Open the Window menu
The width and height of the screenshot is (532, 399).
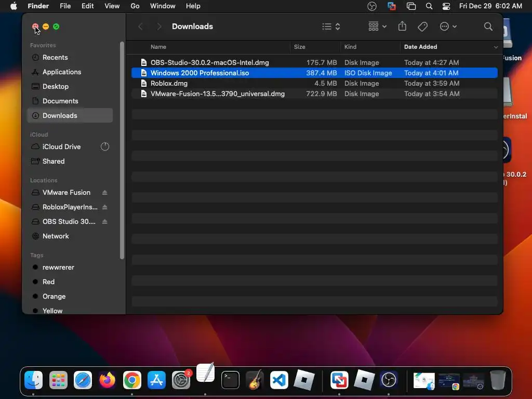163,6
